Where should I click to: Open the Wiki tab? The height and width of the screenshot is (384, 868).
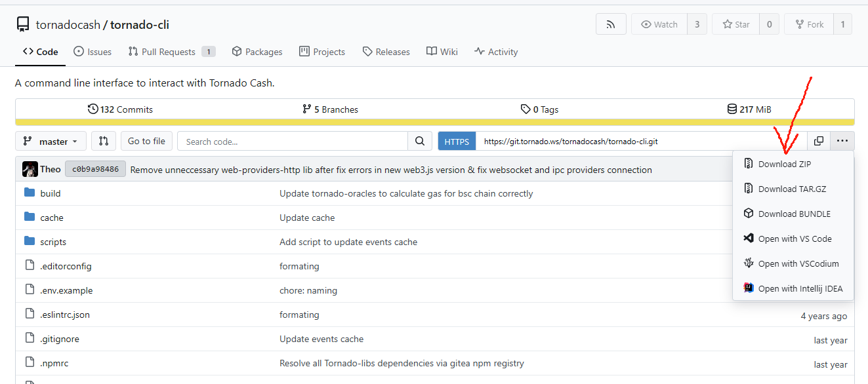coord(442,52)
